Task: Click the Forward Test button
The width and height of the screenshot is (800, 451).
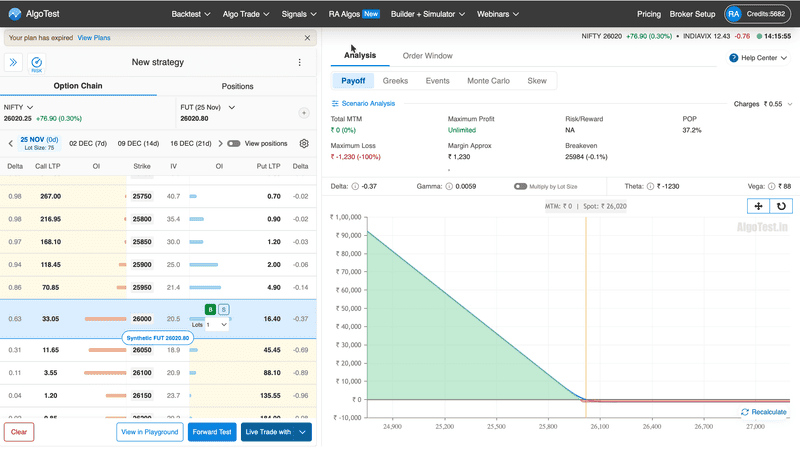Action: (212, 432)
